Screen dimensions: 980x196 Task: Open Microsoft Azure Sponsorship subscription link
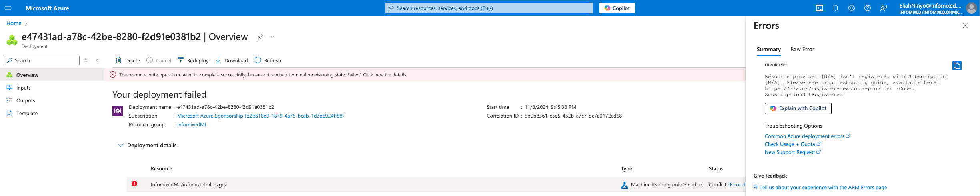pos(261,116)
